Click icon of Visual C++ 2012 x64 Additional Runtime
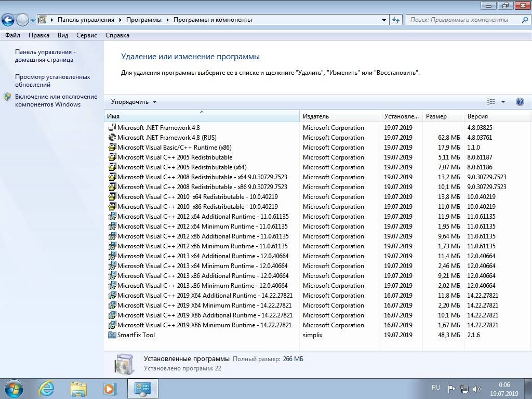532x399 pixels. click(x=112, y=216)
